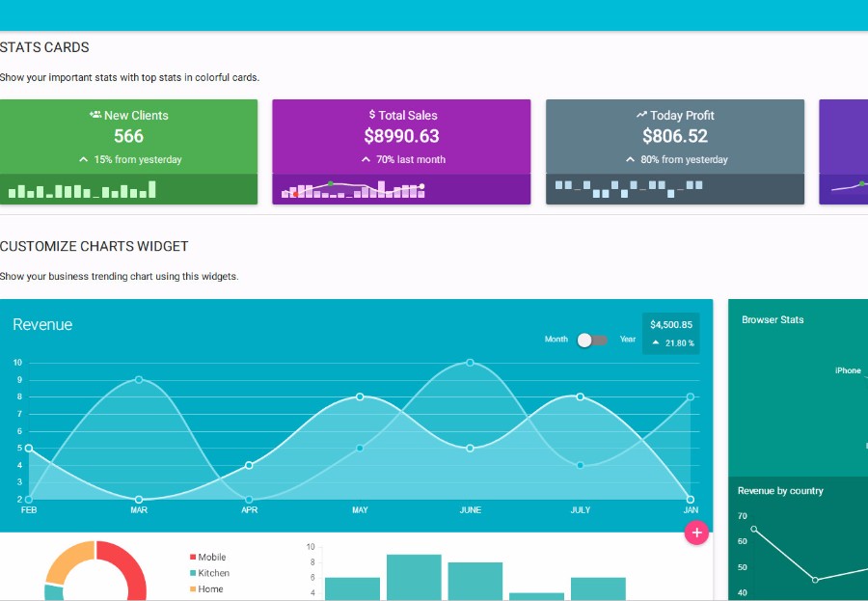Click the dollar icon beside Total Sales
The image size is (868, 601).
point(372,115)
